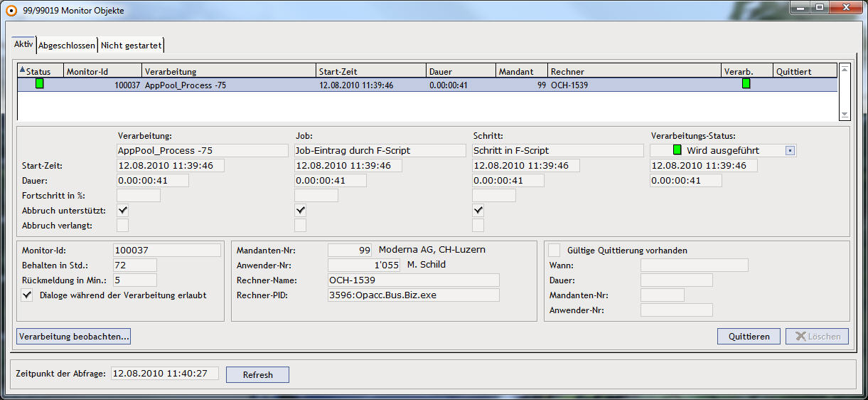Click the Refresh button
Image resolution: width=868 pixels, height=400 pixels.
[x=257, y=374]
